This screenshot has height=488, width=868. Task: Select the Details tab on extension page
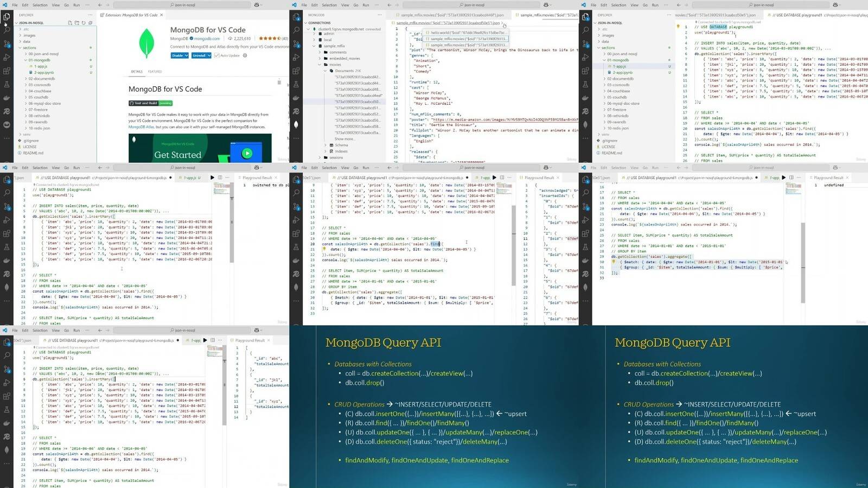coord(137,72)
